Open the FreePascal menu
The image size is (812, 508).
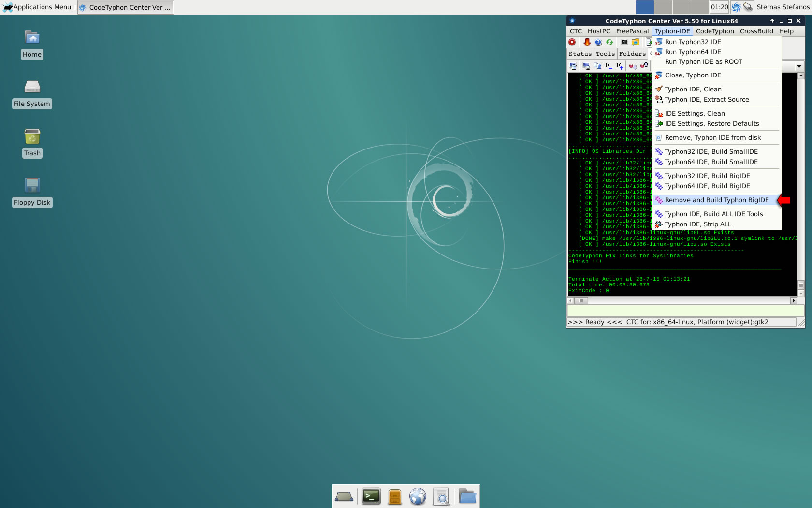(632, 31)
